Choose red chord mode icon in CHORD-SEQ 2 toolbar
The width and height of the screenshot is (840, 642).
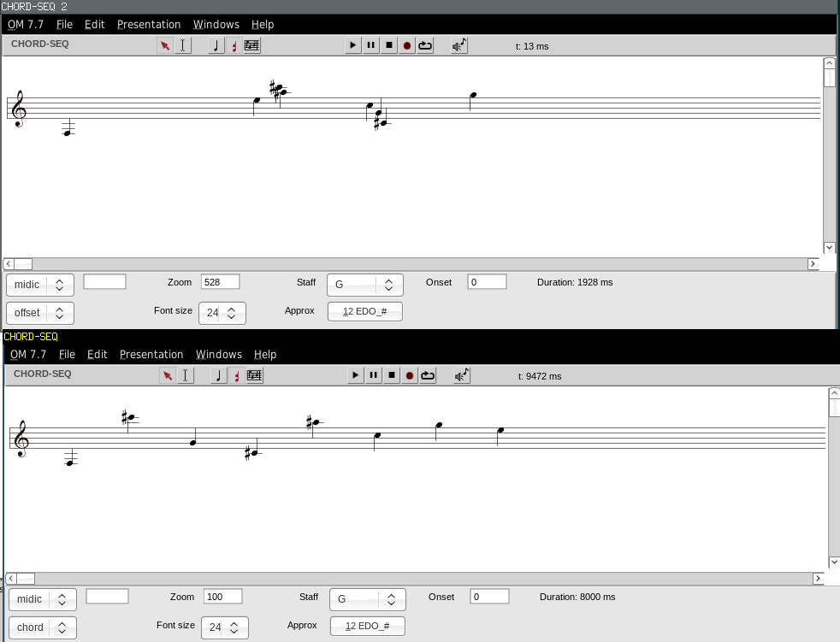tap(234, 45)
